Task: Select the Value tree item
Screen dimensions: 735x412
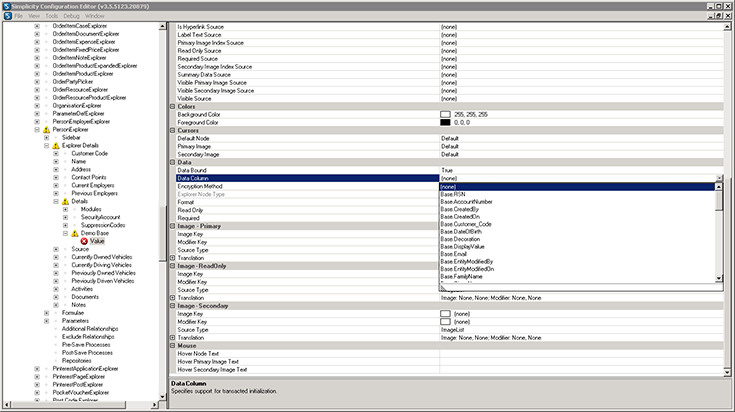Action: 97,241
